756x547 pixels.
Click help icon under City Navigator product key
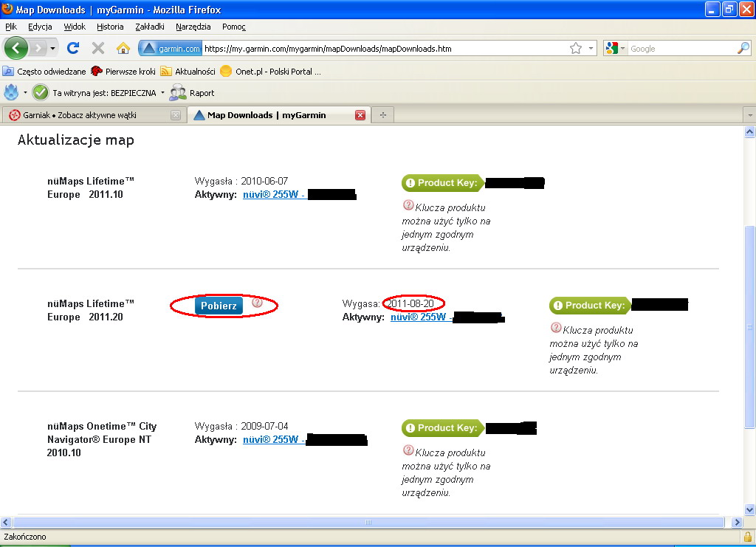click(408, 450)
